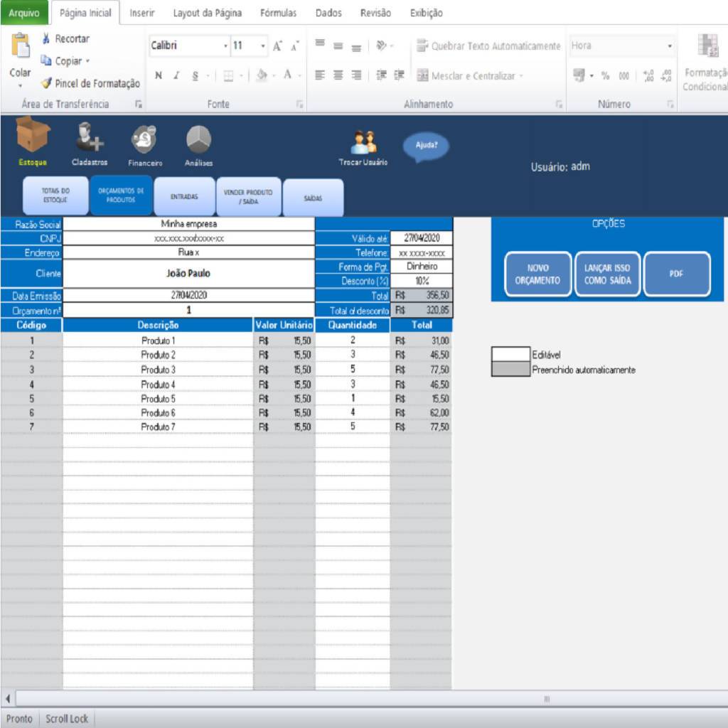The image size is (728, 728).
Task: Open Cadastros user icon
Action: (90, 138)
